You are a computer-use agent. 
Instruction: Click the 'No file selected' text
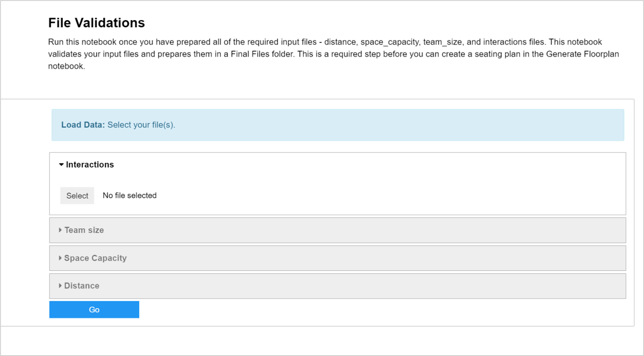(x=129, y=196)
